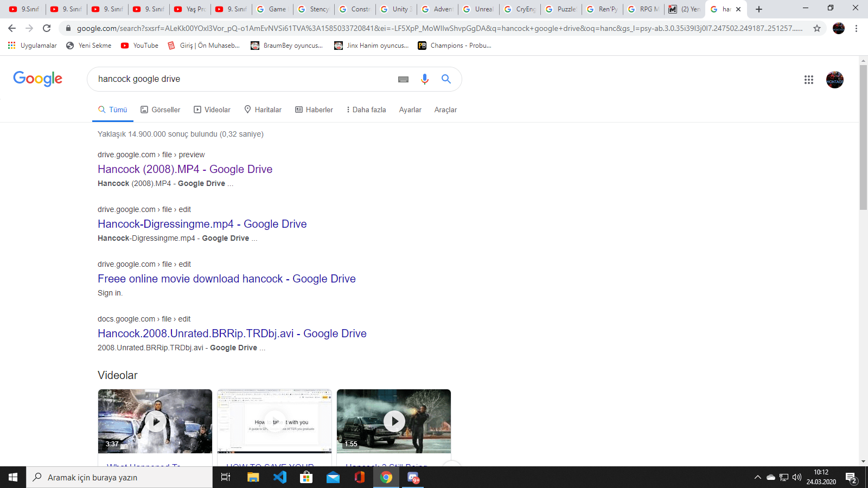Switch to Görseller image results
Screen dimensions: 868x488
(x=161, y=110)
